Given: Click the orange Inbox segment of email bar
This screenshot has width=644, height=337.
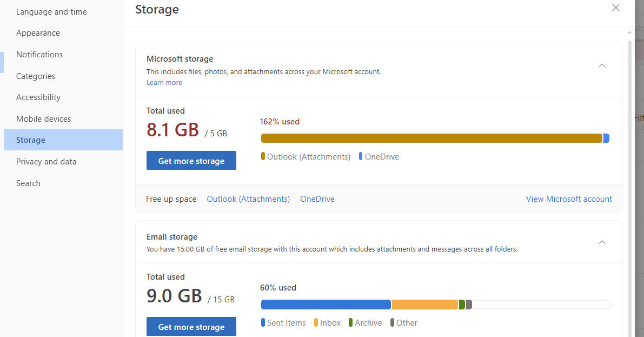Looking at the screenshot, I should tap(424, 305).
